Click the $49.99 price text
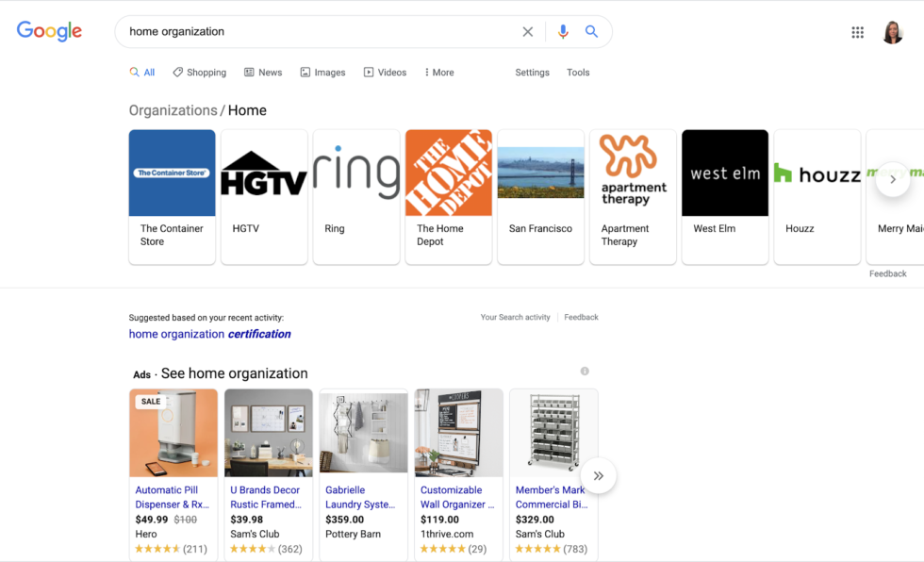The height and width of the screenshot is (562, 924). (152, 520)
